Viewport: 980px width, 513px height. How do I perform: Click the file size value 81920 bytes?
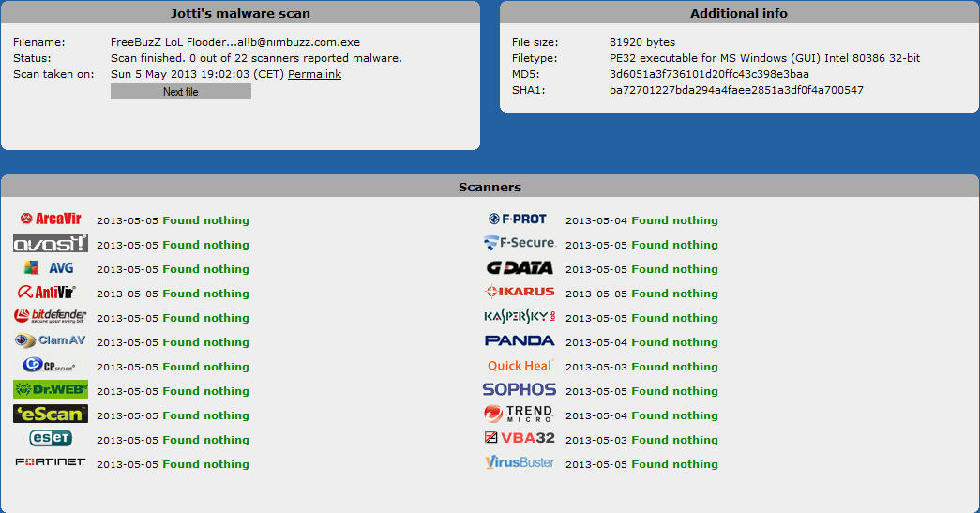click(x=641, y=42)
